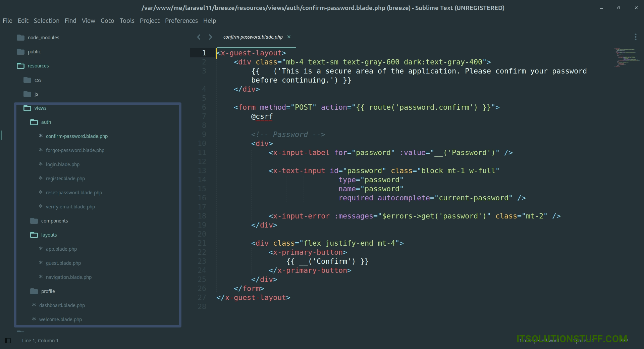
Task: Toggle sidebar via status bar icon
Action: (8, 341)
